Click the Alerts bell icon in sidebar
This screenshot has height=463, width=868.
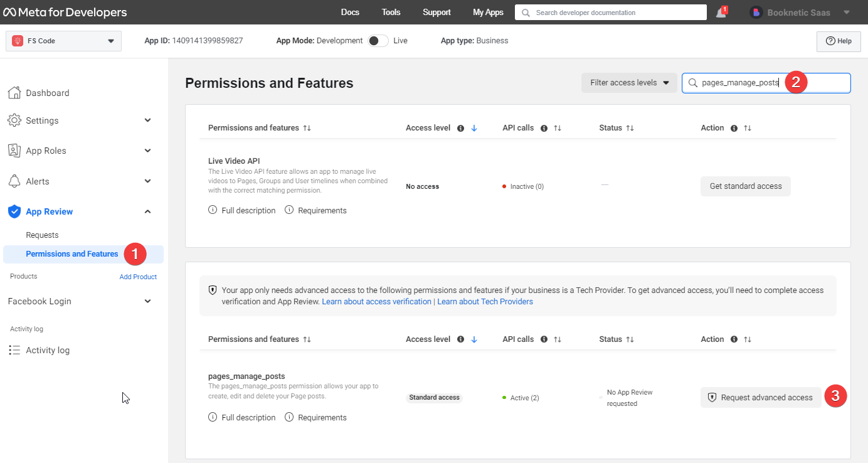click(14, 181)
